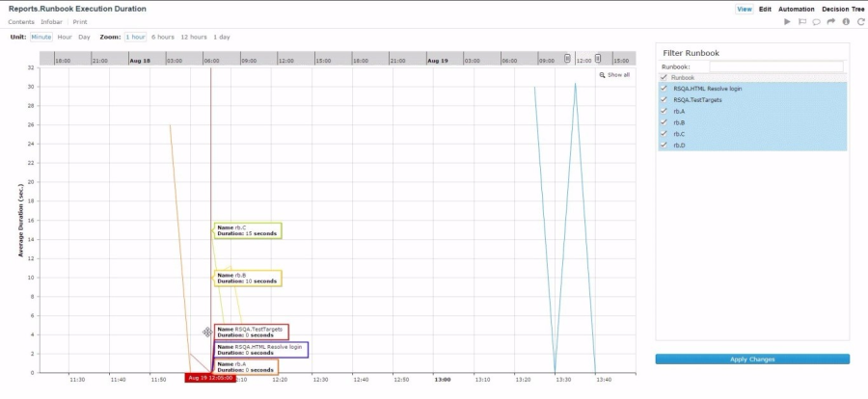Click the share arrow icon

(x=830, y=21)
